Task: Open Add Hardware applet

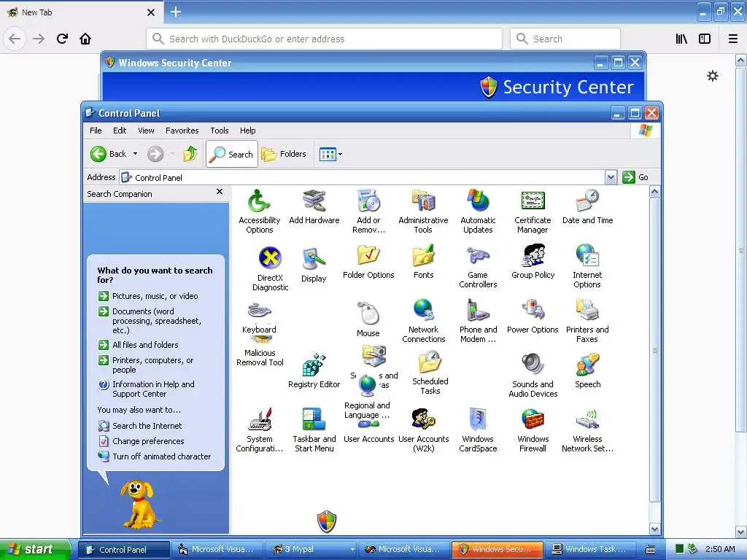Action: 314,207
